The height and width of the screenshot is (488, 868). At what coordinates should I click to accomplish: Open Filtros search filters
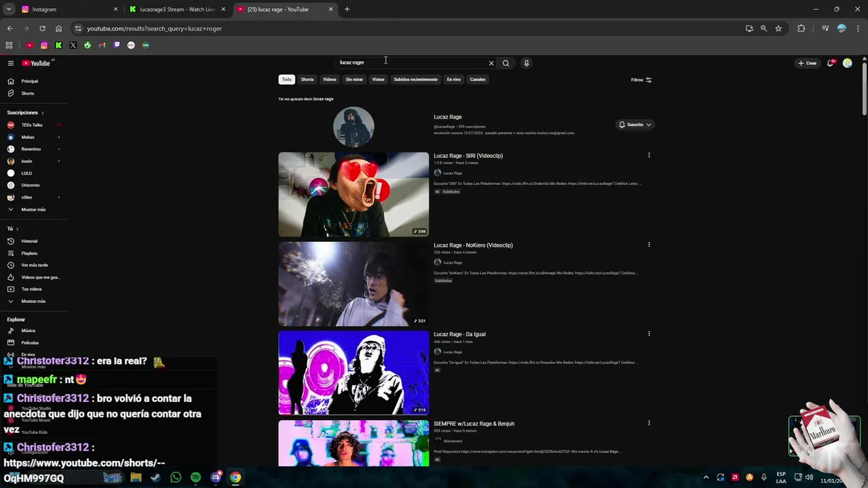641,80
